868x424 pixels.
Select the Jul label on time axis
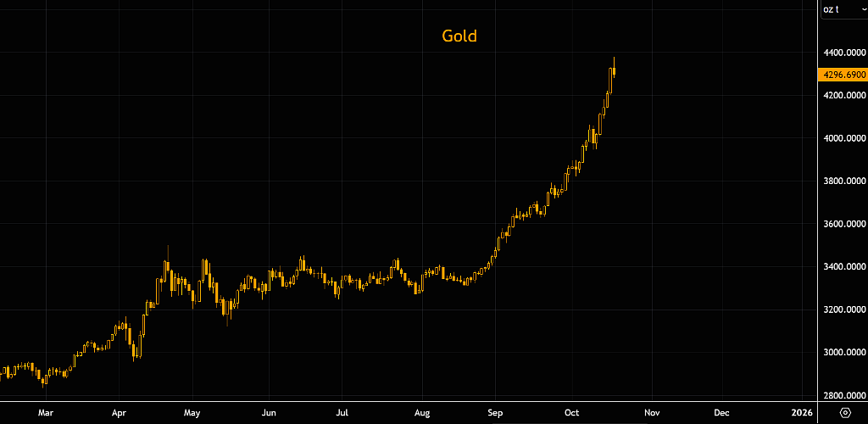pyautogui.click(x=342, y=413)
